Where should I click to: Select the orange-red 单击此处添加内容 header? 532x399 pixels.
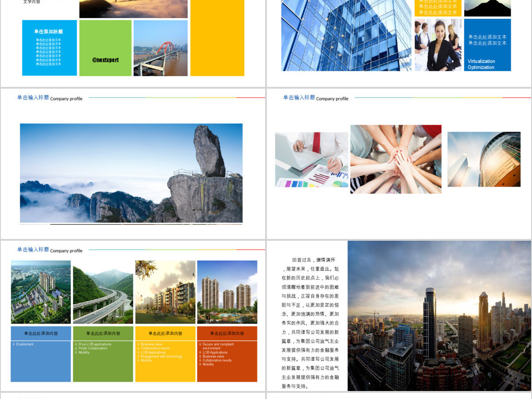click(227, 333)
